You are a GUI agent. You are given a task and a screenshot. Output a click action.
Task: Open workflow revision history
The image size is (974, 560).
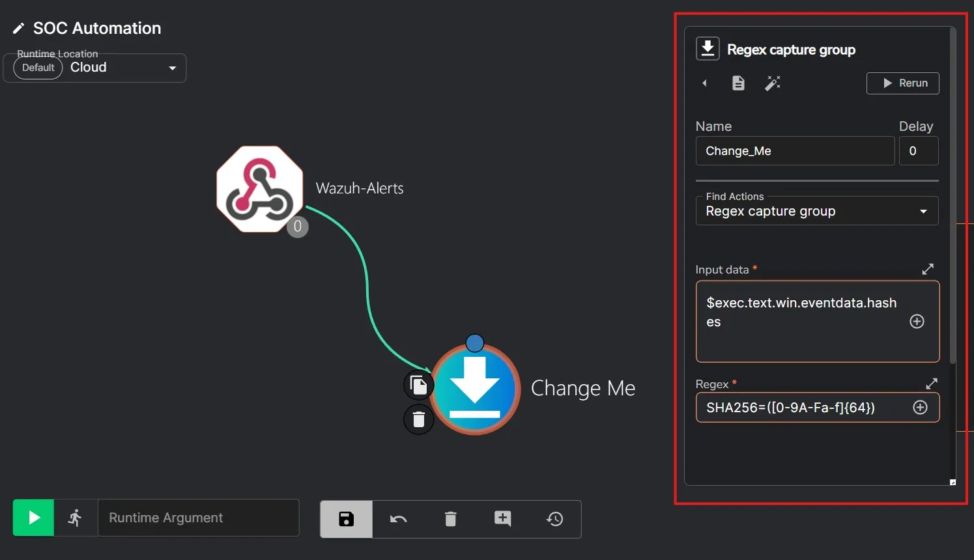pos(554,519)
